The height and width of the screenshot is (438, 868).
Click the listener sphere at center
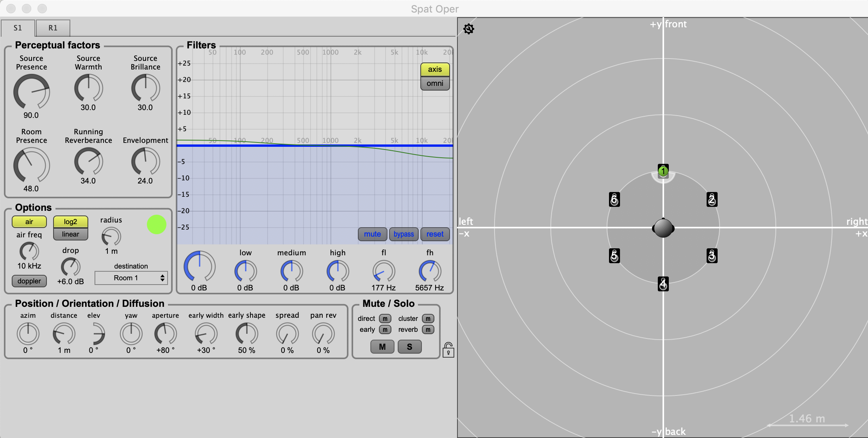663,228
